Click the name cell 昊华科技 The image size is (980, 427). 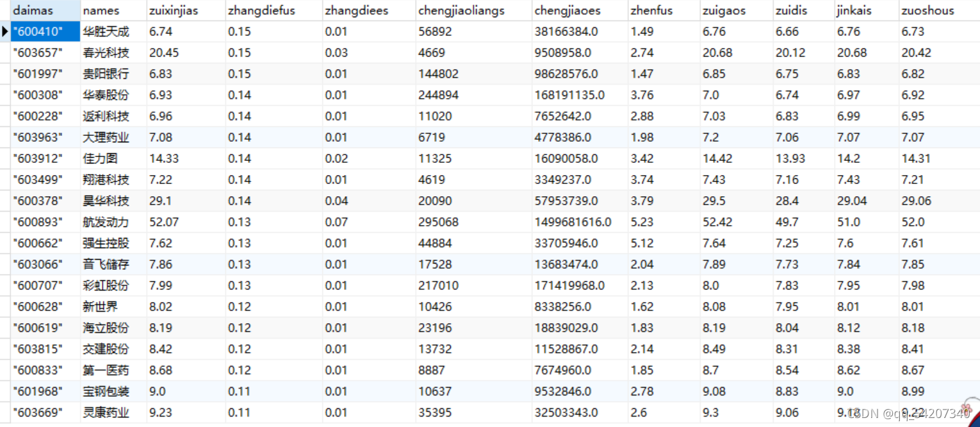tap(113, 201)
